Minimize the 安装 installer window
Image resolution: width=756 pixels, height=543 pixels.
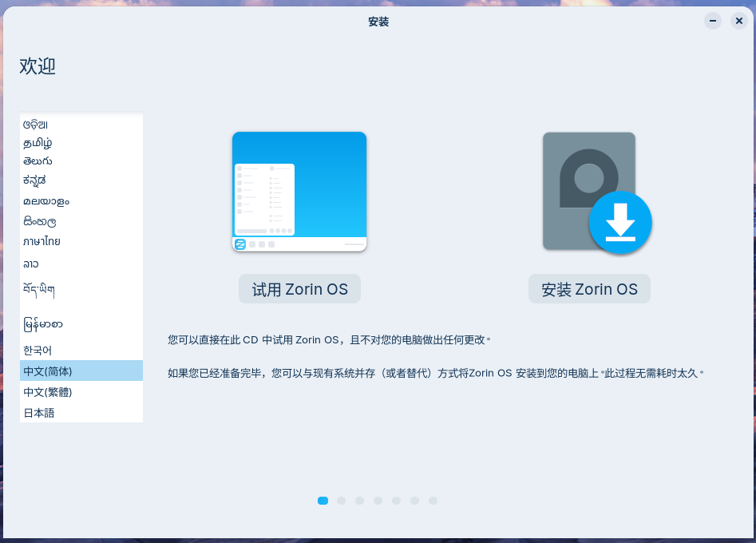pyautogui.click(x=711, y=21)
